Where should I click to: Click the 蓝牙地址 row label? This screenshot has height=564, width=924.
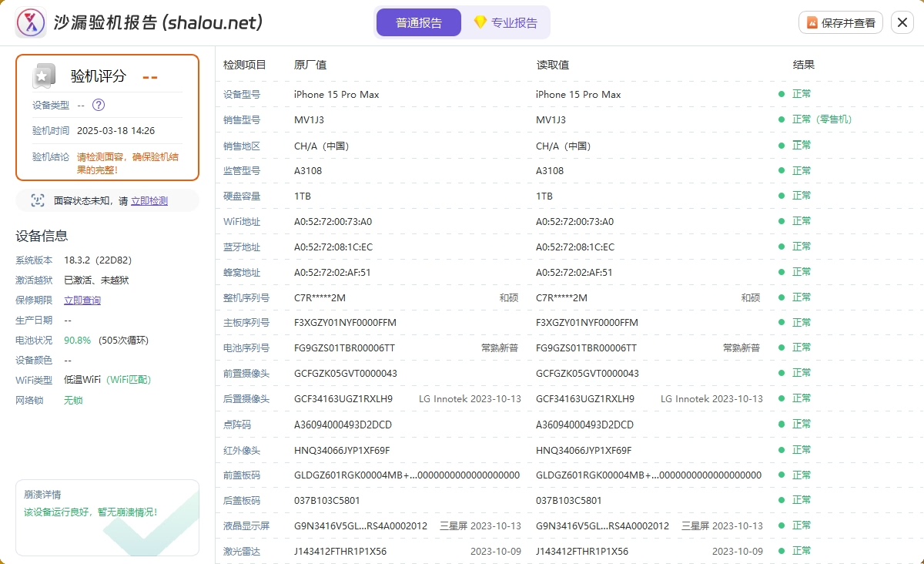(x=242, y=247)
